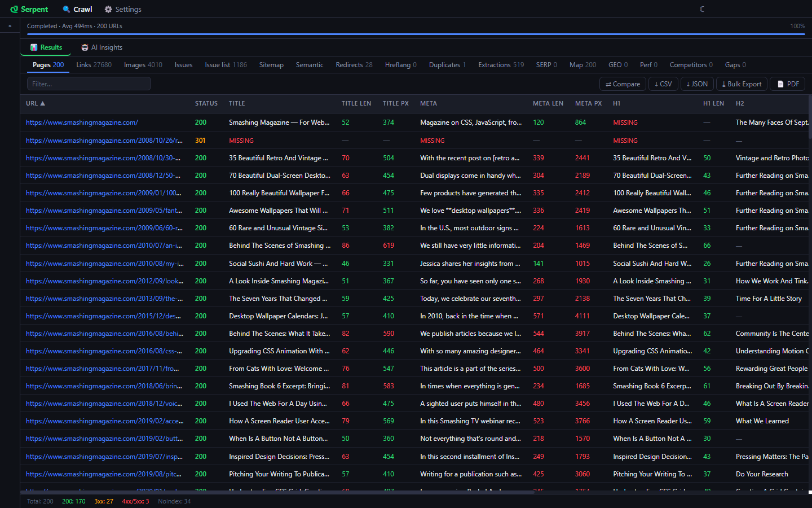Image resolution: width=812 pixels, height=508 pixels.
Task: Open the Crawl view
Action: click(77, 9)
